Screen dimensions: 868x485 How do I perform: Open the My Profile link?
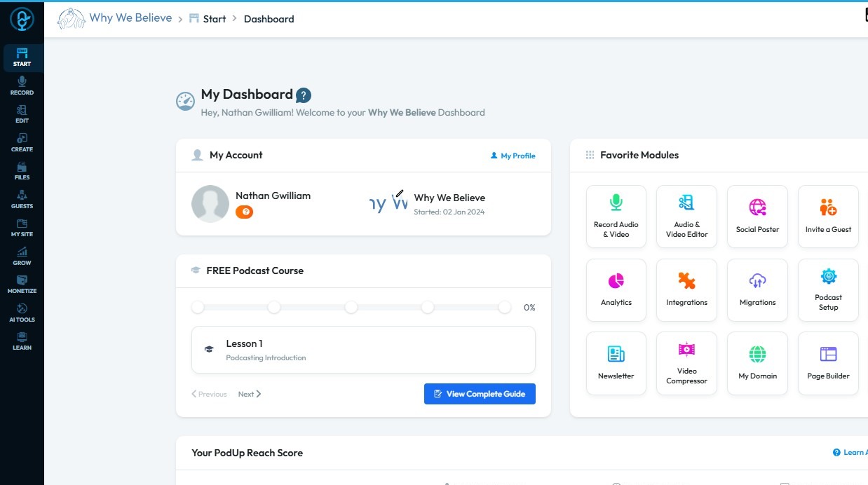point(513,156)
